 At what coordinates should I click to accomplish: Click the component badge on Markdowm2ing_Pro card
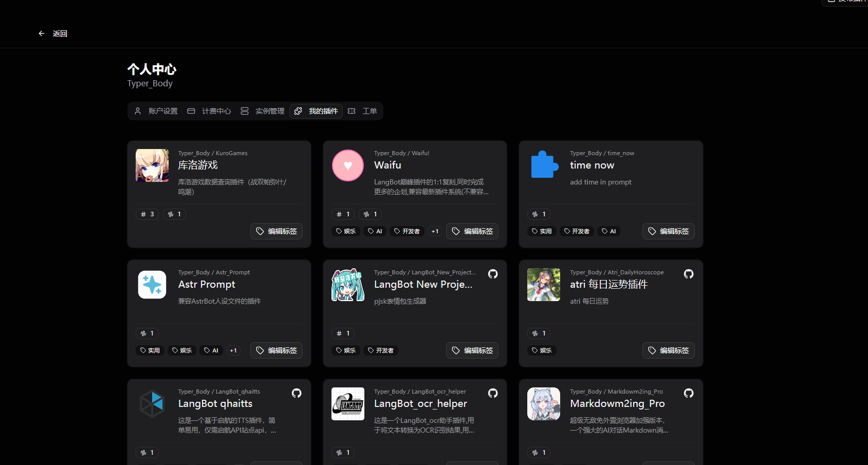pos(539,453)
